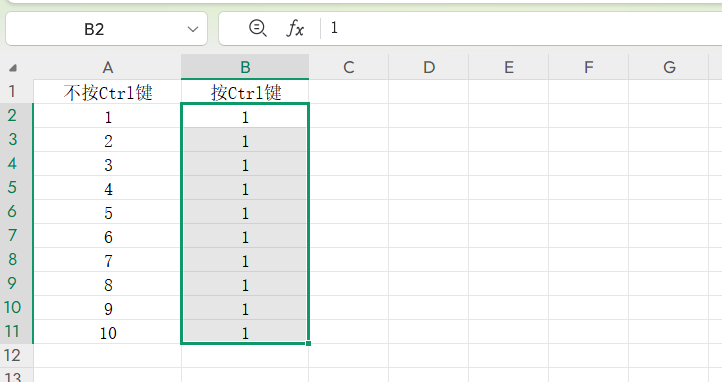The width and height of the screenshot is (722, 382).
Task: Select column F header
Action: pos(588,67)
